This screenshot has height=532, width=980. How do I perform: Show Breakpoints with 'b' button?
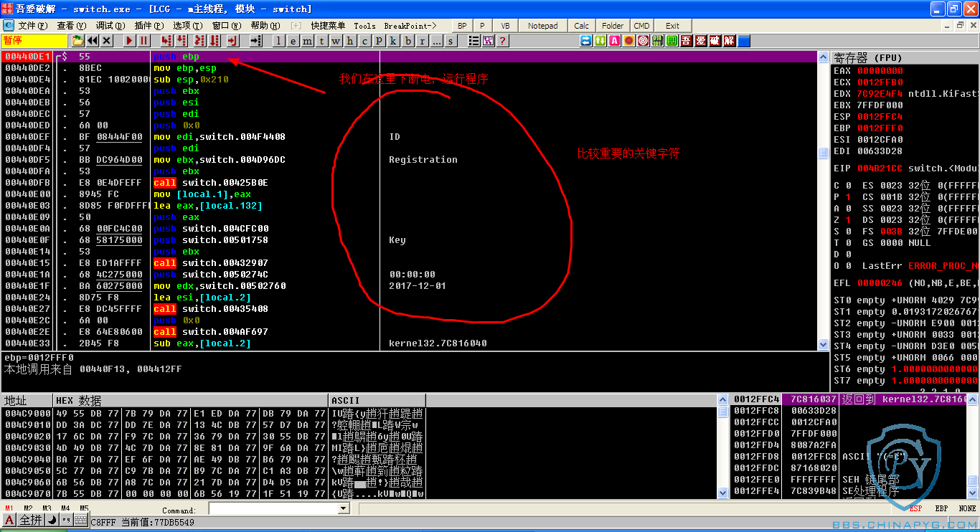pyautogui.click(x=407, y=41)
